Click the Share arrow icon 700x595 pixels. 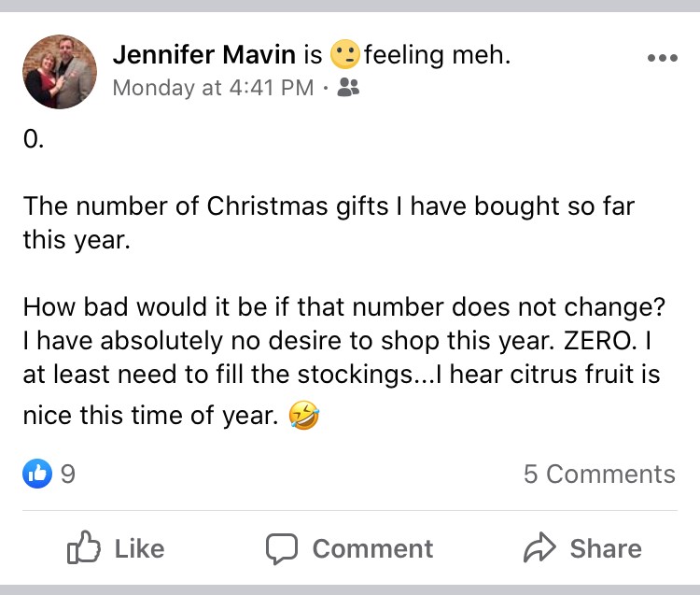[x=539, y=548]
